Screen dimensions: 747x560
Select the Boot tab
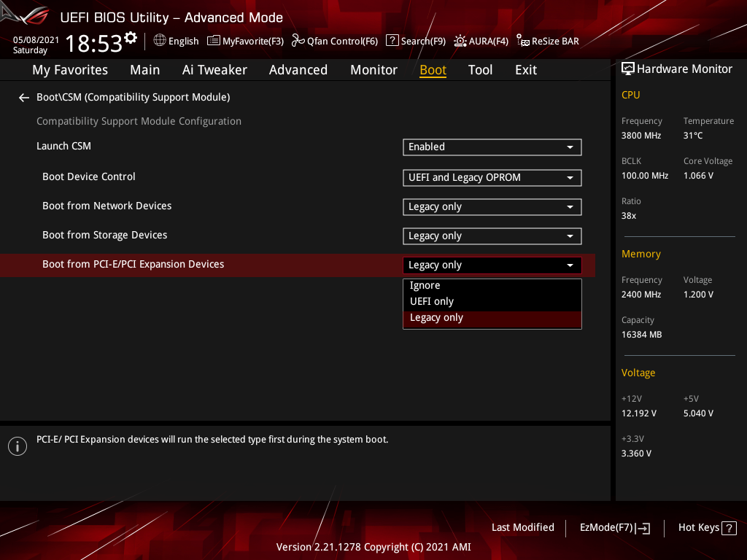(x=433, y=70)
